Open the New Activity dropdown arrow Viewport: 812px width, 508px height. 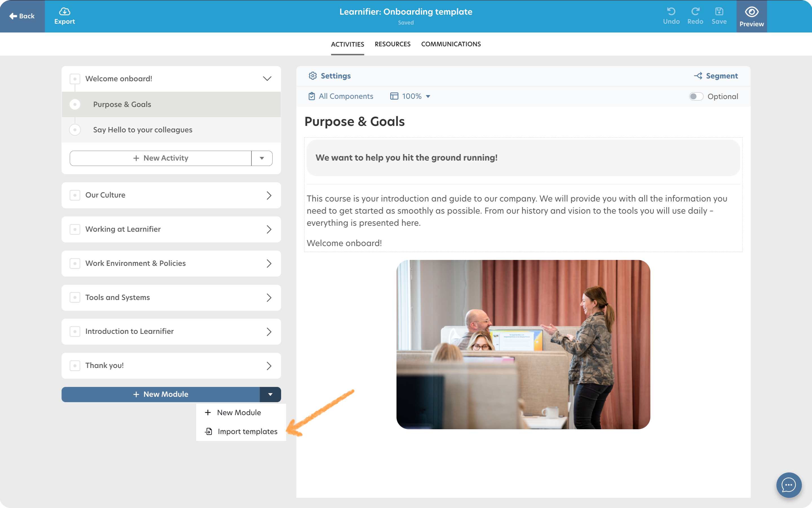262,158
